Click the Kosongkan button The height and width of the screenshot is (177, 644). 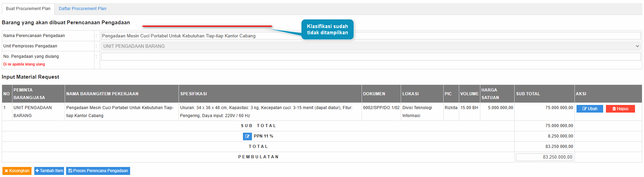point(17,171)
